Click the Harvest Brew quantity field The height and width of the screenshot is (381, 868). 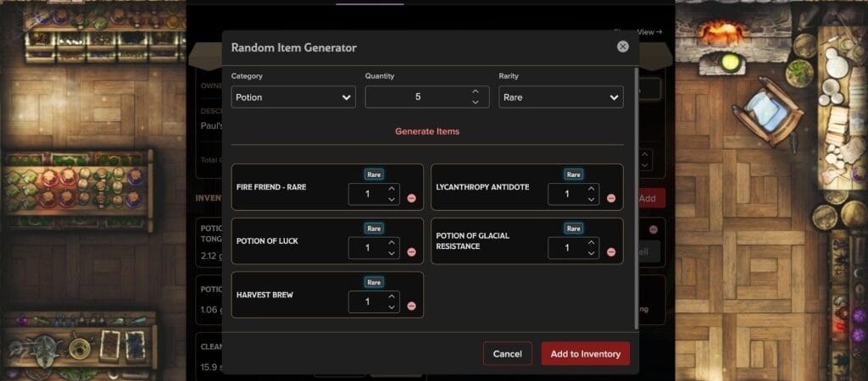click(x=374, y=302)
